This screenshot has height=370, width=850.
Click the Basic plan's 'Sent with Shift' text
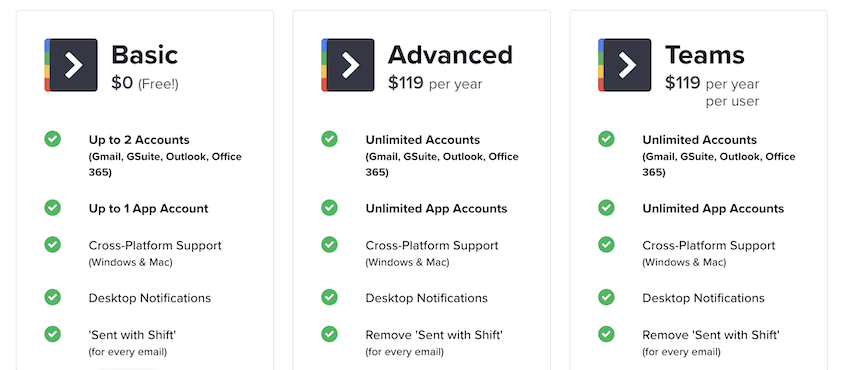132,335
